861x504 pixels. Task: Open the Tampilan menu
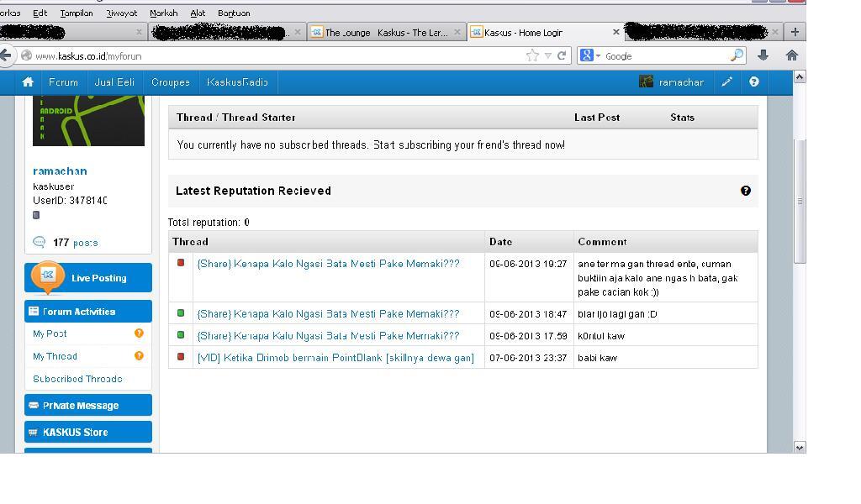point(77,13)
